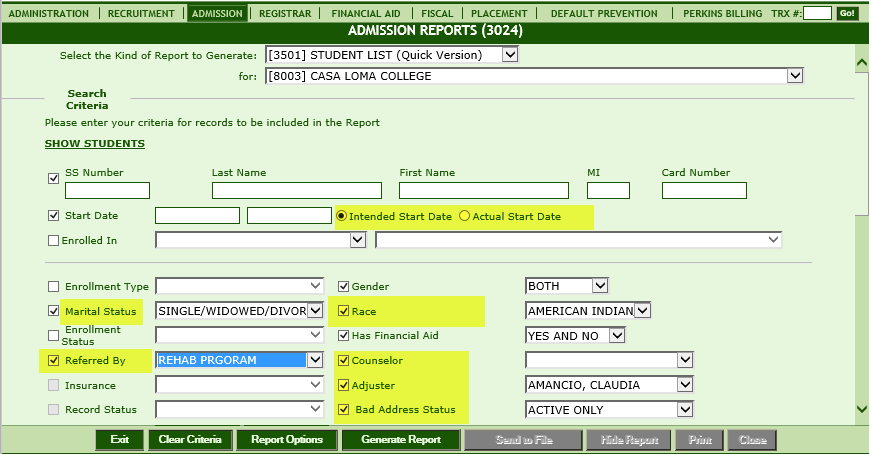Click the Send to File button
This screenshot has height=454, width=871.
[x=524, y=440]
